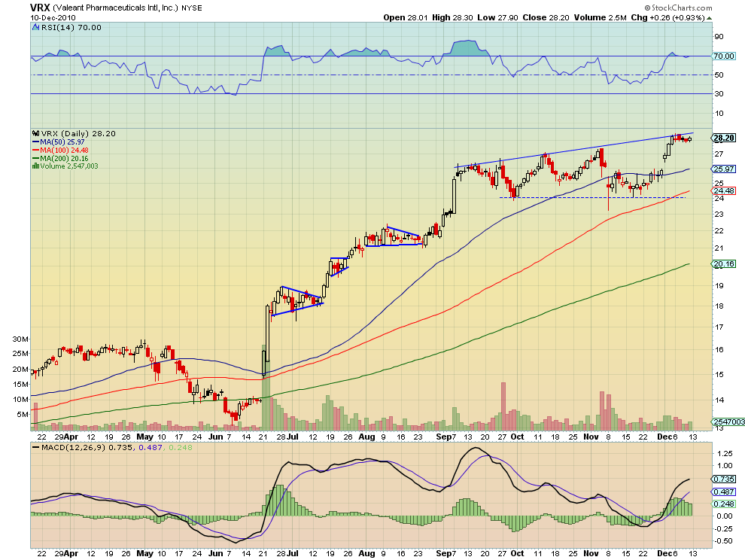The width and height of the screenshot is (745, 560).
Task: Click the MA(200) 20.16 legend entry
Action: 64,158
